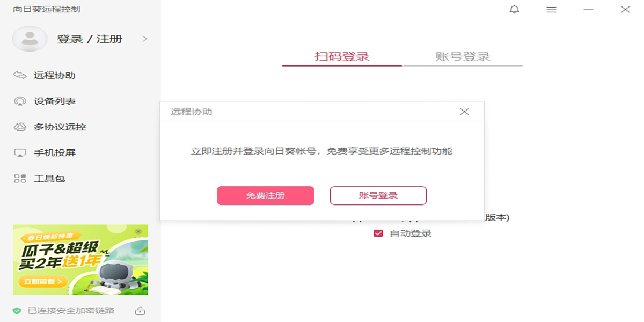Click the notification bell icon
Screen dimensions: 644x322
point(514,9)
